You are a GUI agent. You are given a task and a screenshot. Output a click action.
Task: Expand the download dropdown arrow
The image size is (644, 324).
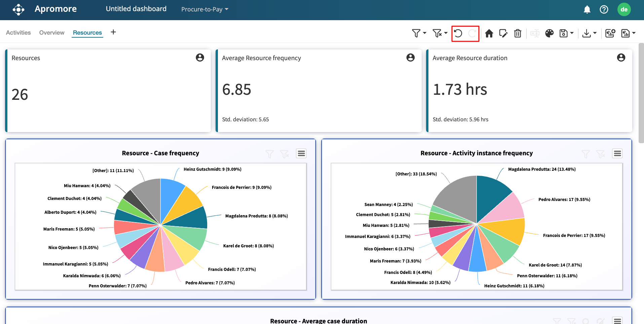[595, 33]
